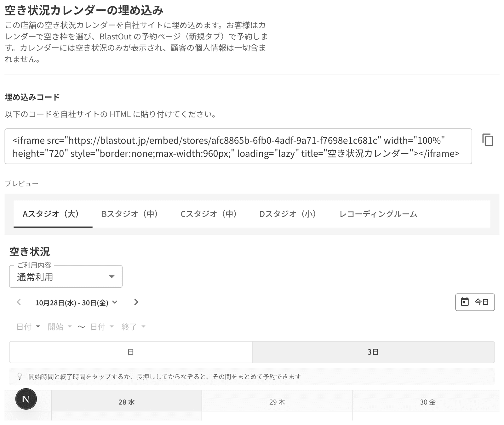The image size is (504, 425).
Task: Go to the next date range arrow
Action: (136, 302)
